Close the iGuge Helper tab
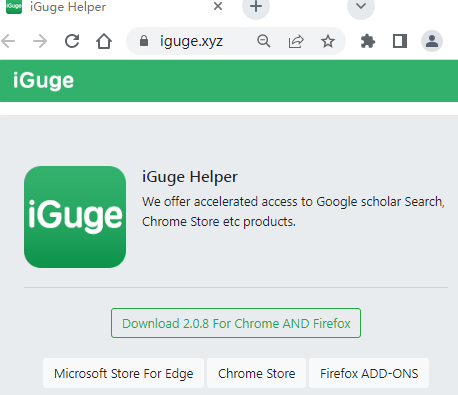 pyautogui.click(x=218, y=6)
